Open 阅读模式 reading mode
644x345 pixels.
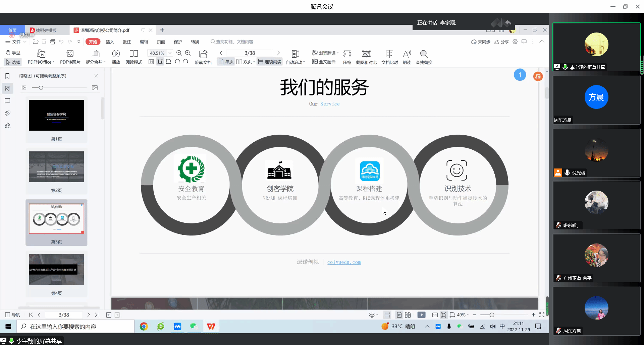point(133,54)
